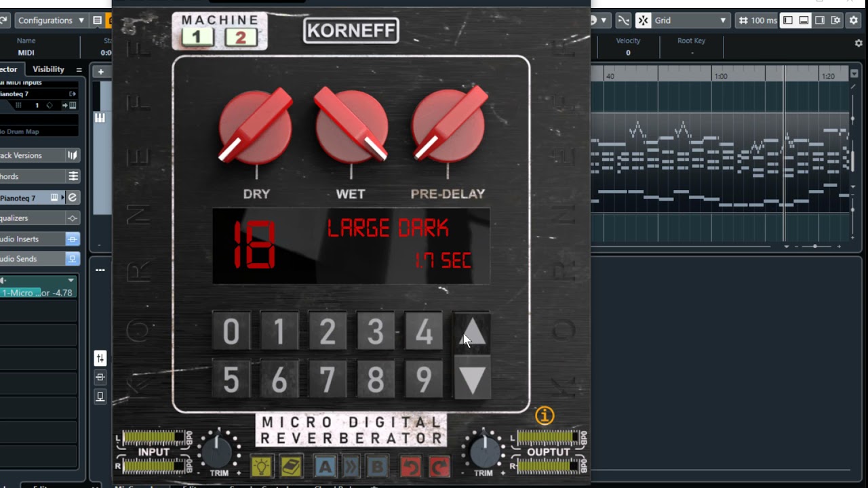
Task: Click the yellow light bulb button
Action: [x=261, y=466]
